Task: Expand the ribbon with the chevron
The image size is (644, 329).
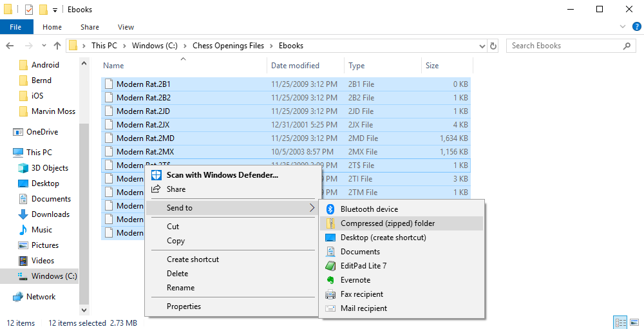Action: click(621, 27)
